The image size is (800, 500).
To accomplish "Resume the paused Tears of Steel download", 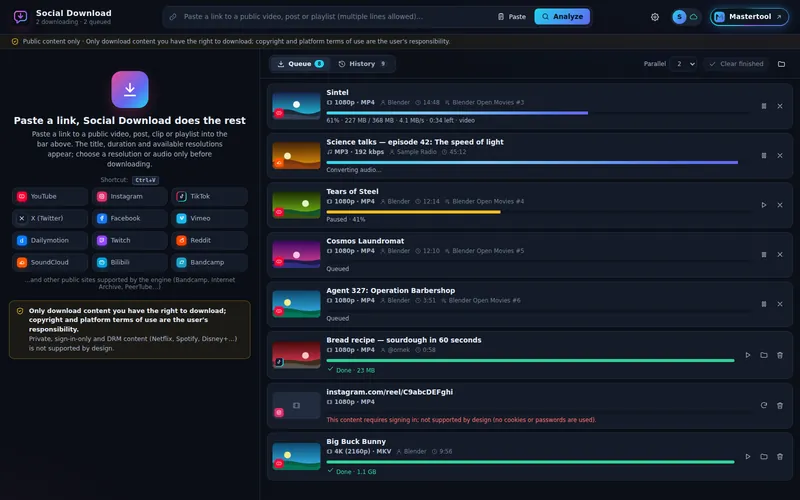I will pos(764,205).
